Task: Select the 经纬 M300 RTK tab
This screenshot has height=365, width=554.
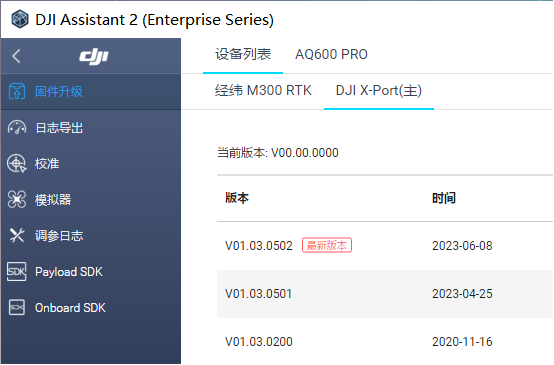Action: point(263,91)
